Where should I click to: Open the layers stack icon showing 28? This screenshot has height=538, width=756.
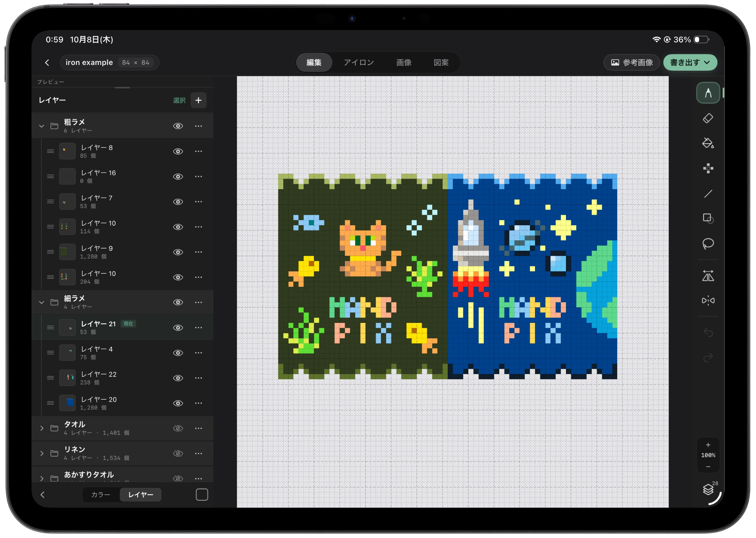point(709,489)
